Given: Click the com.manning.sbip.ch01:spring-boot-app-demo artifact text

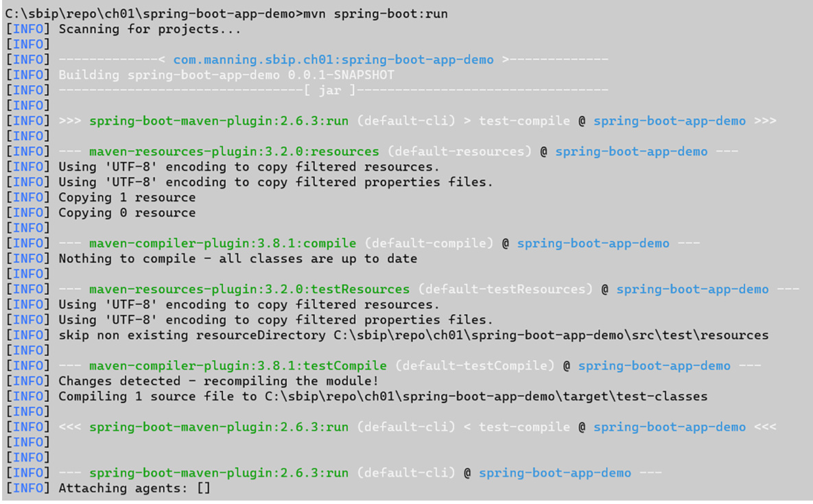Looking at the screenshot, I should point(333,60).
